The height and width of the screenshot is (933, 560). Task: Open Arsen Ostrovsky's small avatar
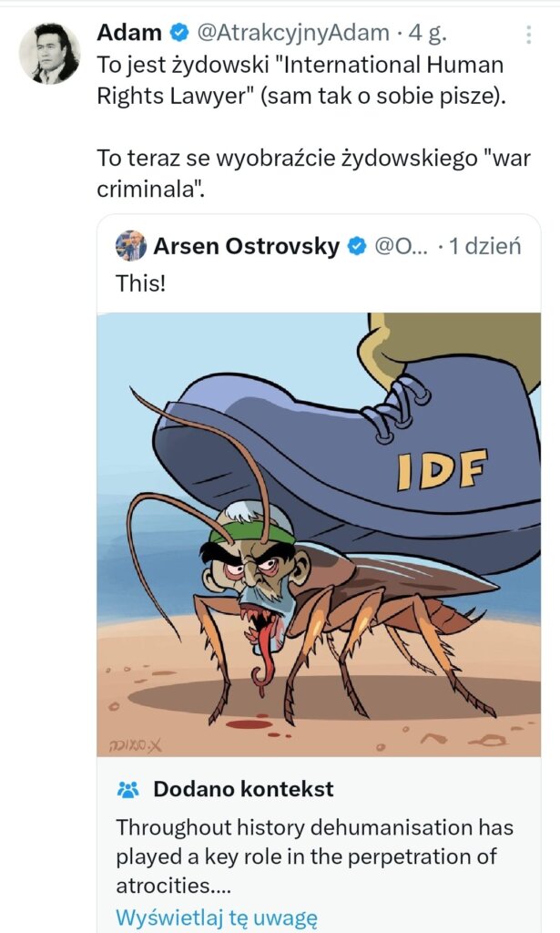(131, 246)
